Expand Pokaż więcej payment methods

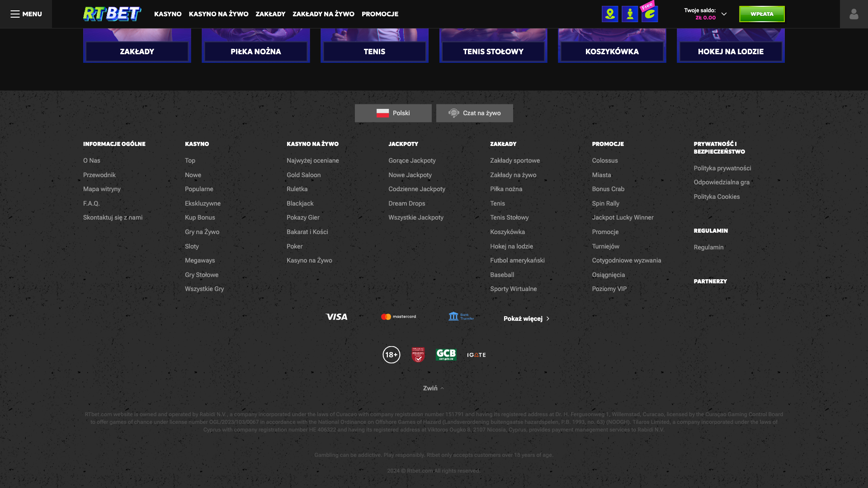point(527,319)
